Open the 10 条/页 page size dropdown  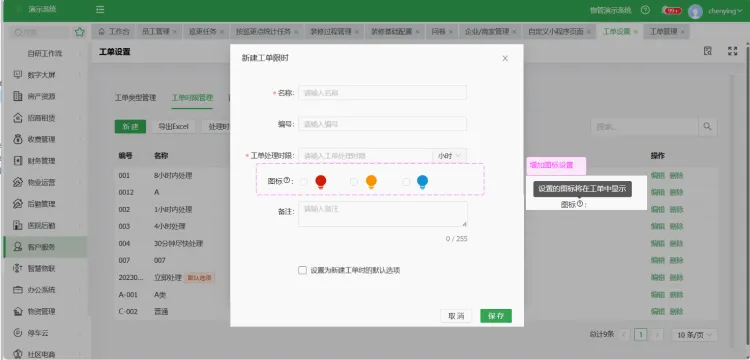click(x=694, y=335)
